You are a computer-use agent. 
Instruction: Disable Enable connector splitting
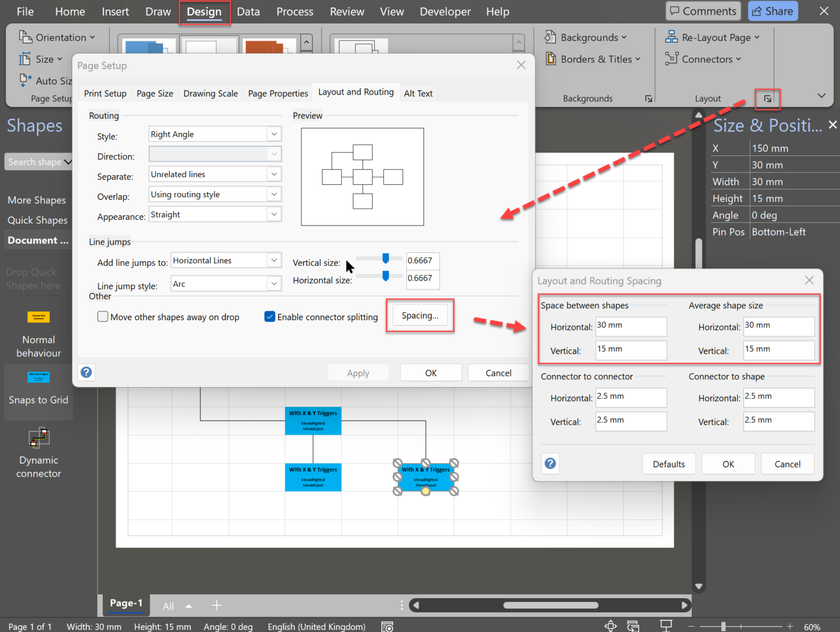(270, 316)
